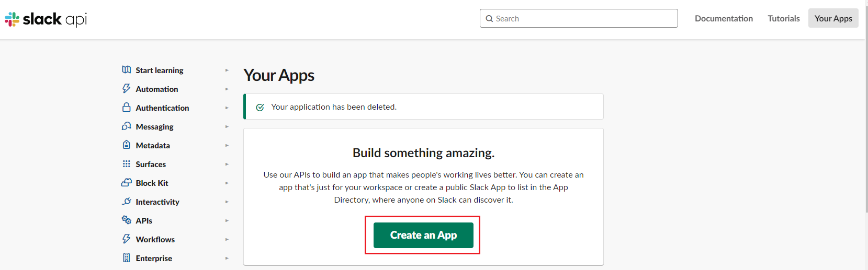The image size is (868, 270).
Task: Click the Interactivity plug icon
Action: pos(126,201)
